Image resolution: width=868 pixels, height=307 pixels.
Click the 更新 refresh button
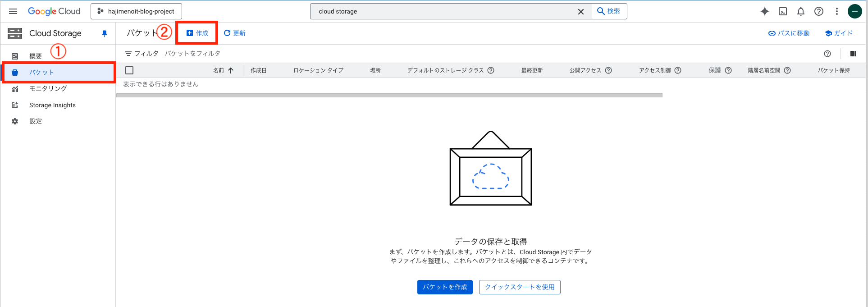235,33
